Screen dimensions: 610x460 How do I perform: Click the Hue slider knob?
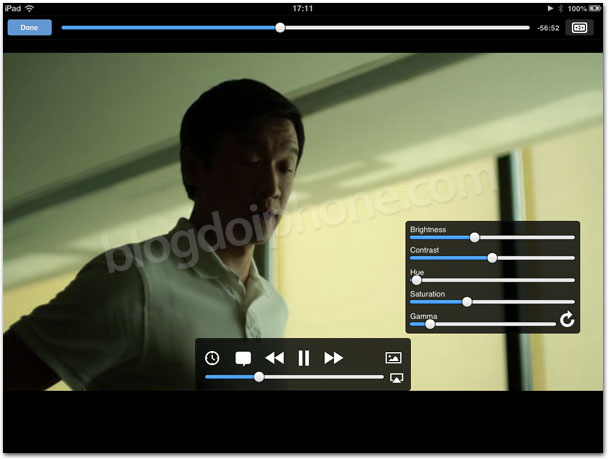pos(416,280)
